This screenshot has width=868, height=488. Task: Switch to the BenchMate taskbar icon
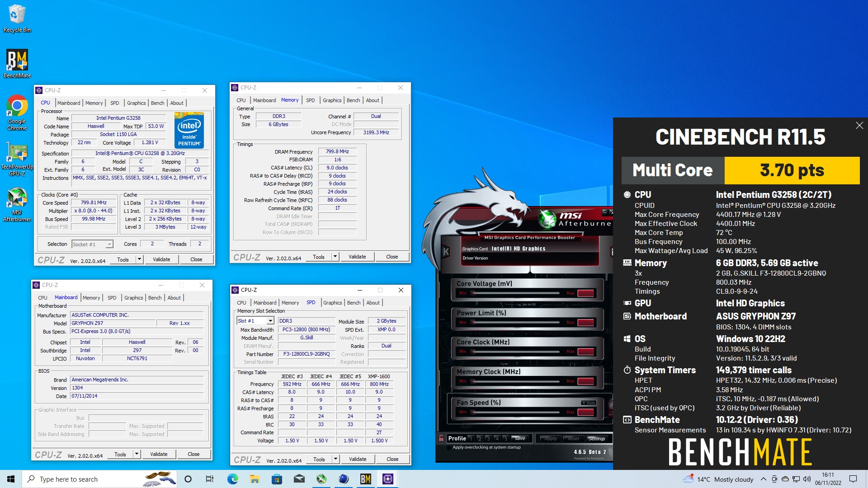(366, 479)
